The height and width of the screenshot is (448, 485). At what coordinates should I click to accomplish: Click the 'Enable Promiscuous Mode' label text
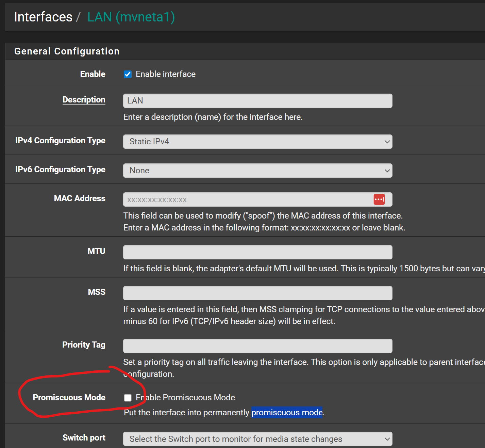tap(185, 398)
